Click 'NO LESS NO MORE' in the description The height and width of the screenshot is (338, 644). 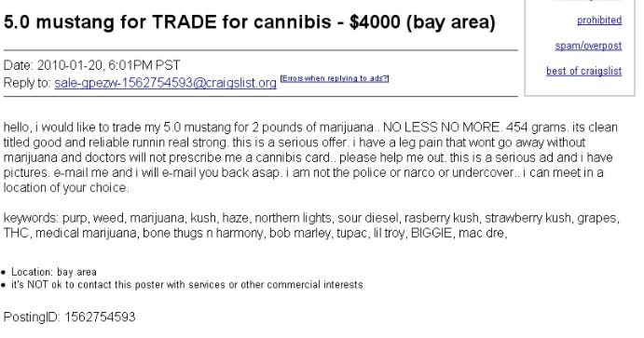[441, 128]
